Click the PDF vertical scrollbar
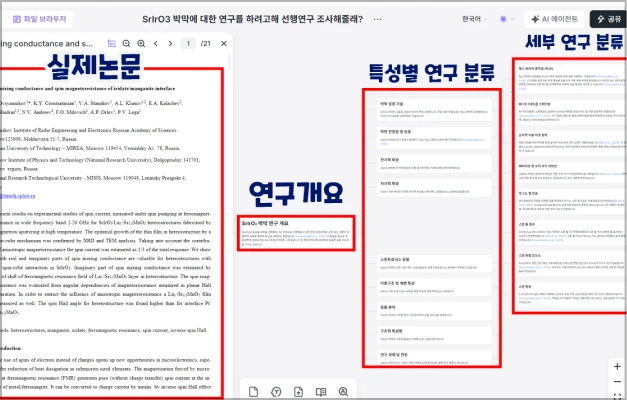 click(230, 64)
